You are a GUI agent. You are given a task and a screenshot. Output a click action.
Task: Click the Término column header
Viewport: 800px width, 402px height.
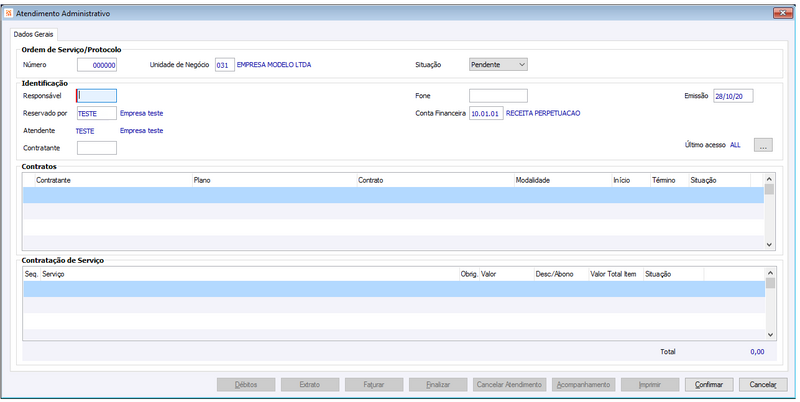pos(669,180)
